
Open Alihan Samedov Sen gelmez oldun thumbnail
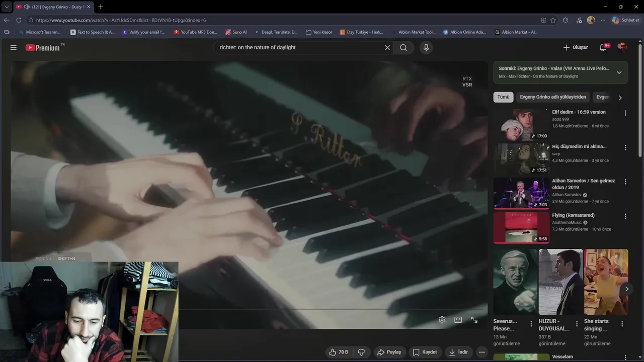click(x=521, y=193)
